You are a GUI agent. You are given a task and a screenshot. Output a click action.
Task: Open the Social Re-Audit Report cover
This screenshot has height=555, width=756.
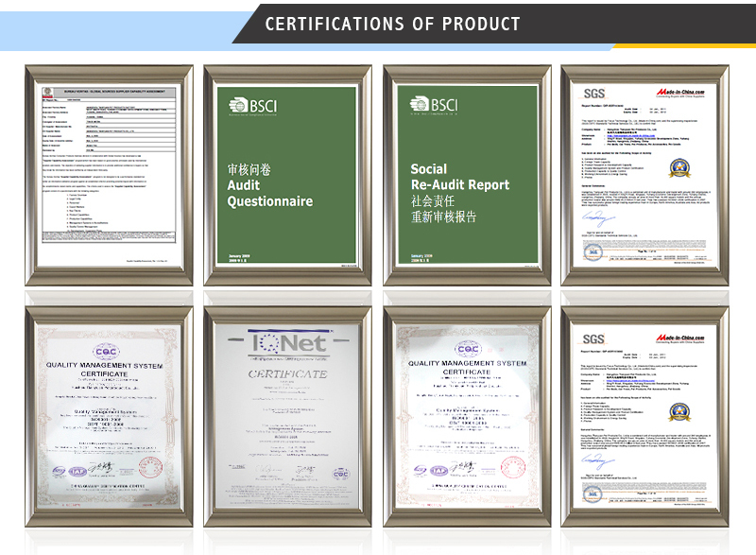[x=467, y=176]
